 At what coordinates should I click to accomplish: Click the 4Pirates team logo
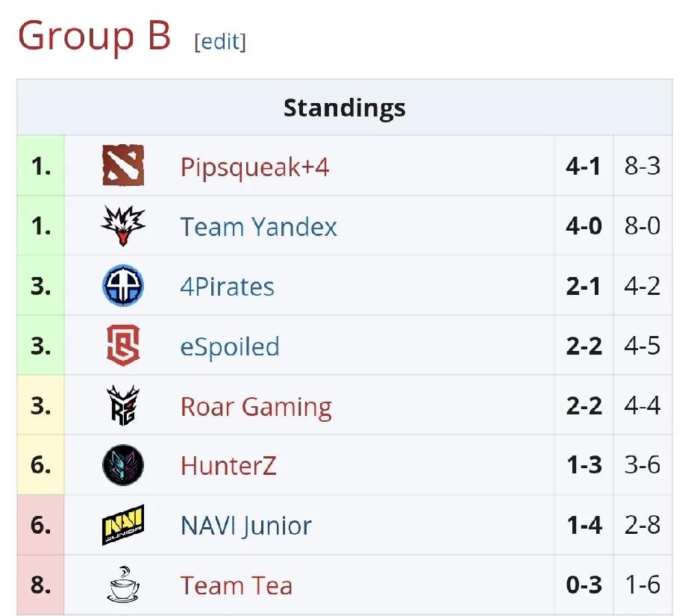tap(123, 286)
